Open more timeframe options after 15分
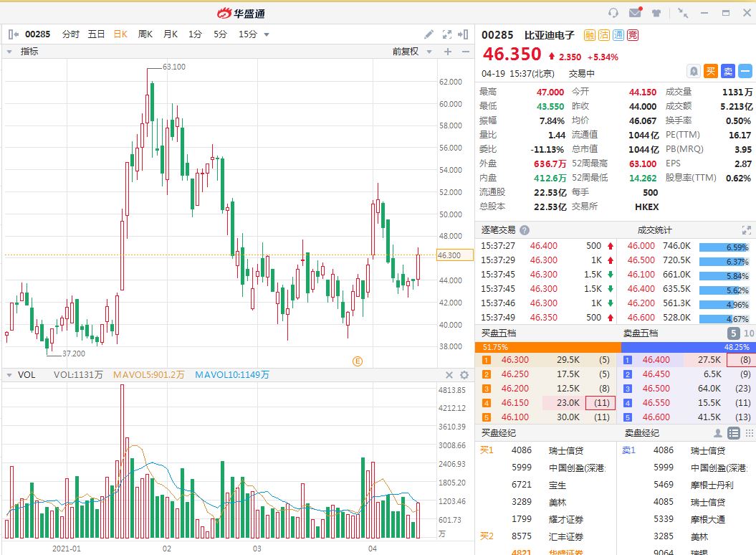Viewport: 756px width, 555px height. [x=267, y=34]
